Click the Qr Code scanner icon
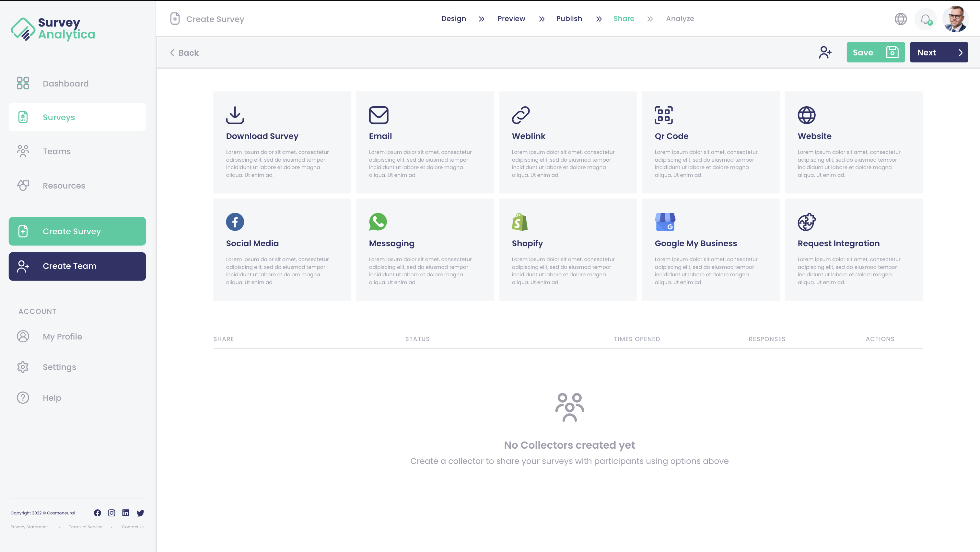Image resolution: width=980 pixels, height=552 pixels. pos(663,115)
